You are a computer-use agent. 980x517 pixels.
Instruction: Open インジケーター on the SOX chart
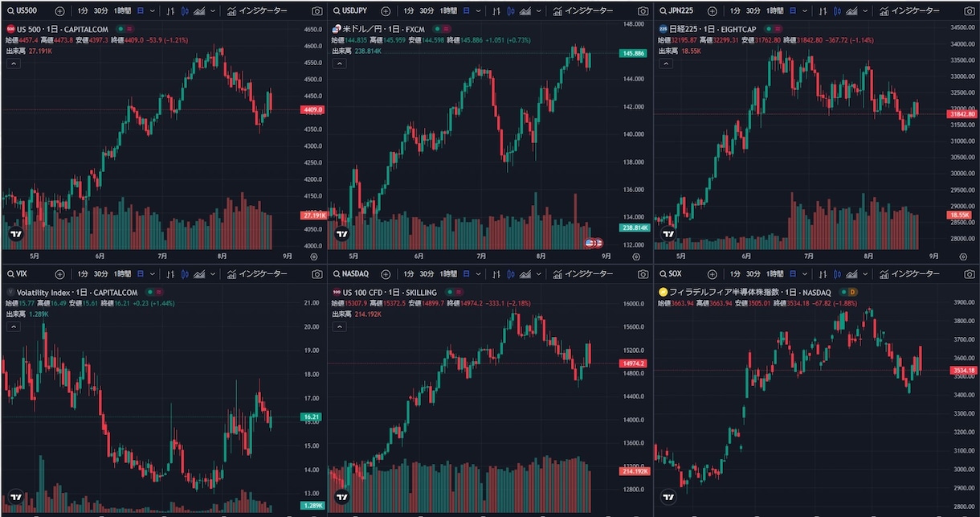(x=909, y=274)
